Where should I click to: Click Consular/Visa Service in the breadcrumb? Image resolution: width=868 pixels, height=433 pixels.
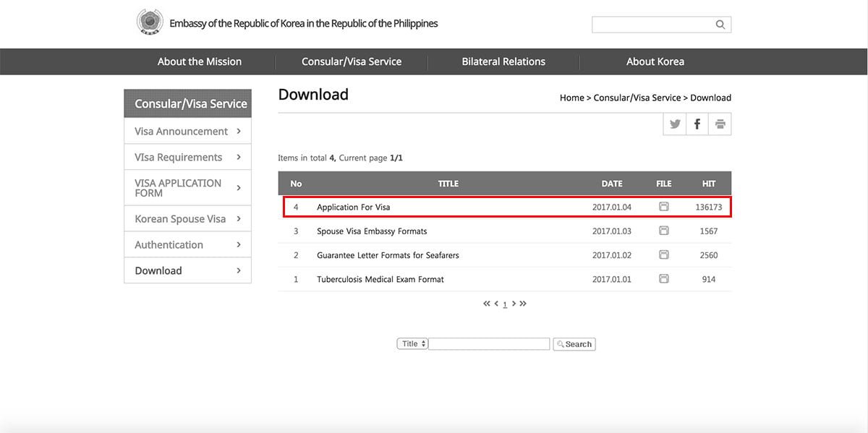pyautogui.click(x=637, y=98)
